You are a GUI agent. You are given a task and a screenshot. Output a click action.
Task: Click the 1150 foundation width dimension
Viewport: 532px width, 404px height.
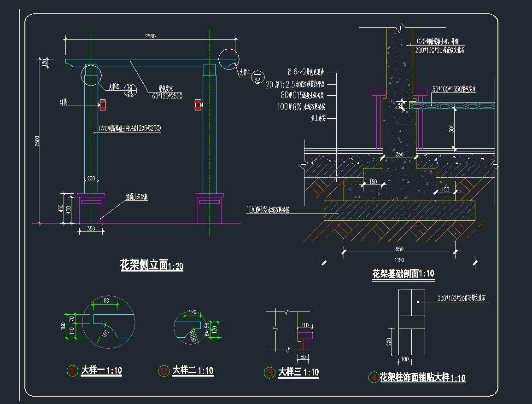pyautogui.click(x=399, y=260)
